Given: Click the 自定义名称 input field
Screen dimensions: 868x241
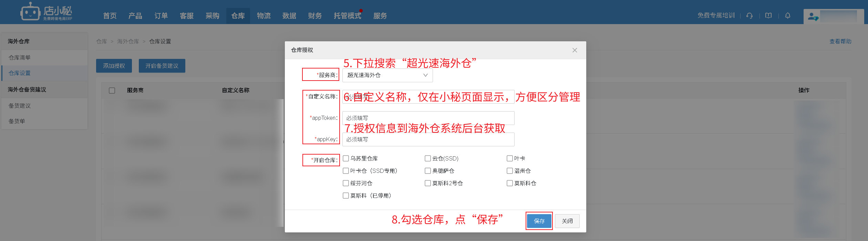Looking at the screenshot, I should click(x=428, y=97).
